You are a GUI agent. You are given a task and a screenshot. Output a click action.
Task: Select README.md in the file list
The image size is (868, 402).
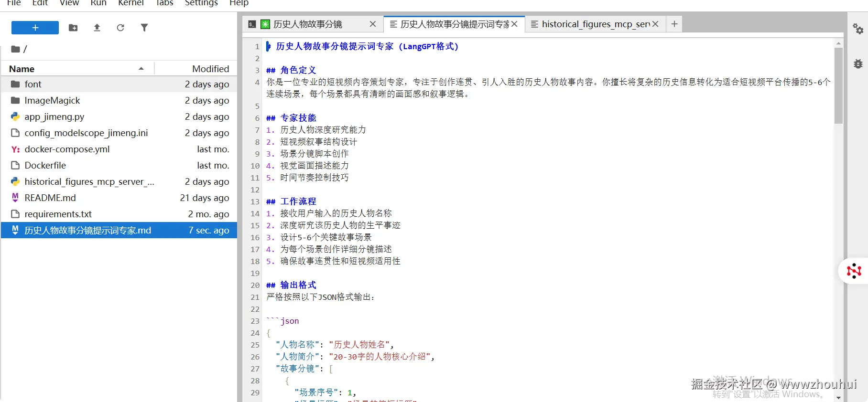pos(119,198)
